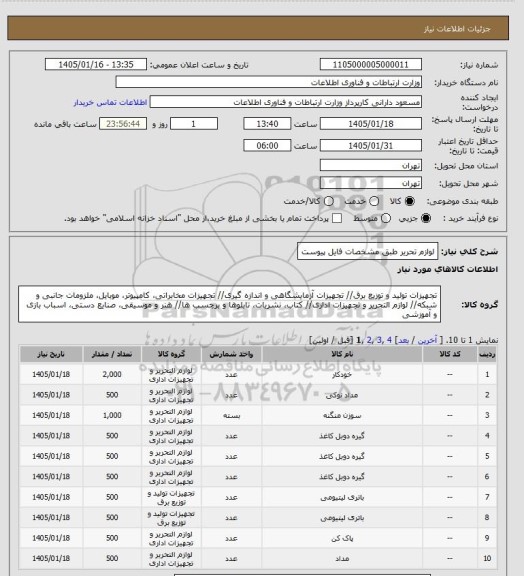Viewport: 524px width, 576px height.
Task: Click the remaining days field showing 1
Action: tap(194, 124)
